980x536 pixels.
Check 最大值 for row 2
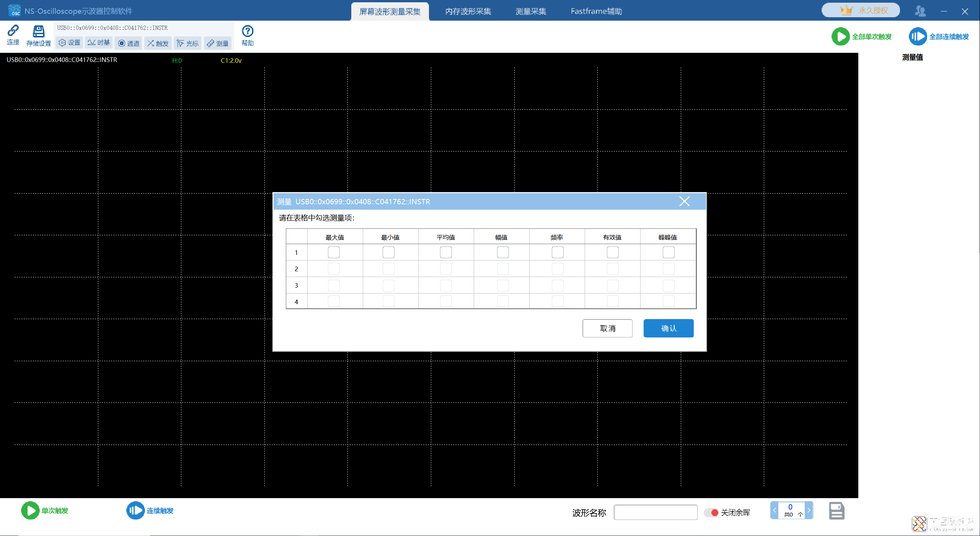coord(334,269)
